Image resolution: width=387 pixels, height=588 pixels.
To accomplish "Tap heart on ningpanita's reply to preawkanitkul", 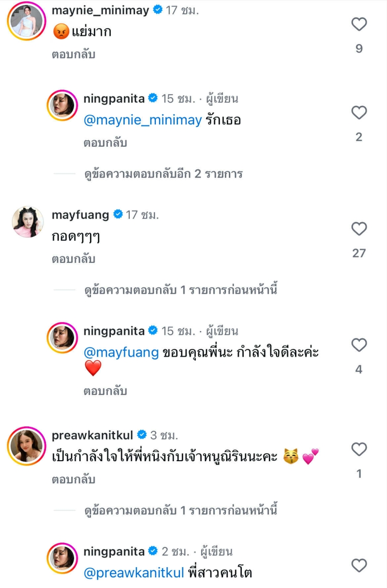I will [359, 565].
